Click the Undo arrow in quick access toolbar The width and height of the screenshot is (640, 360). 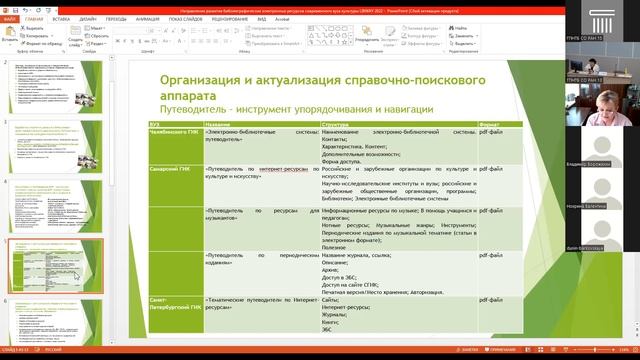pyautogui.click(x=25, y=11)
